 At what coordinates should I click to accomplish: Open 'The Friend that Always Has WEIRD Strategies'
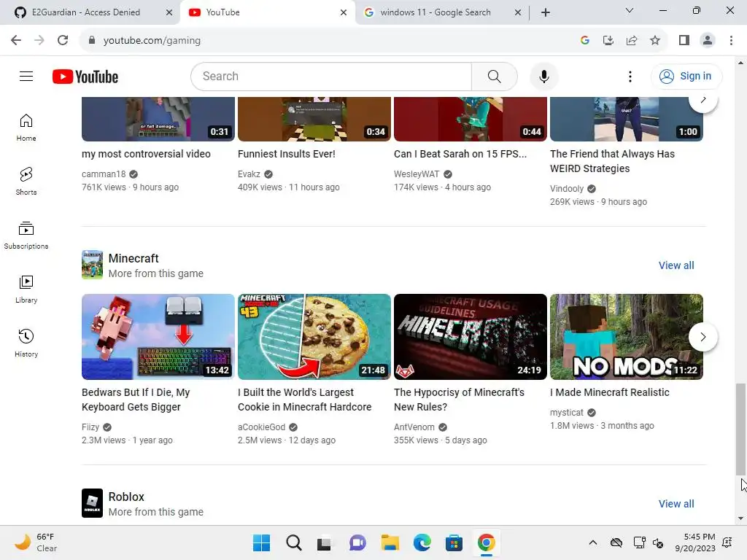[x=612, y=161]
